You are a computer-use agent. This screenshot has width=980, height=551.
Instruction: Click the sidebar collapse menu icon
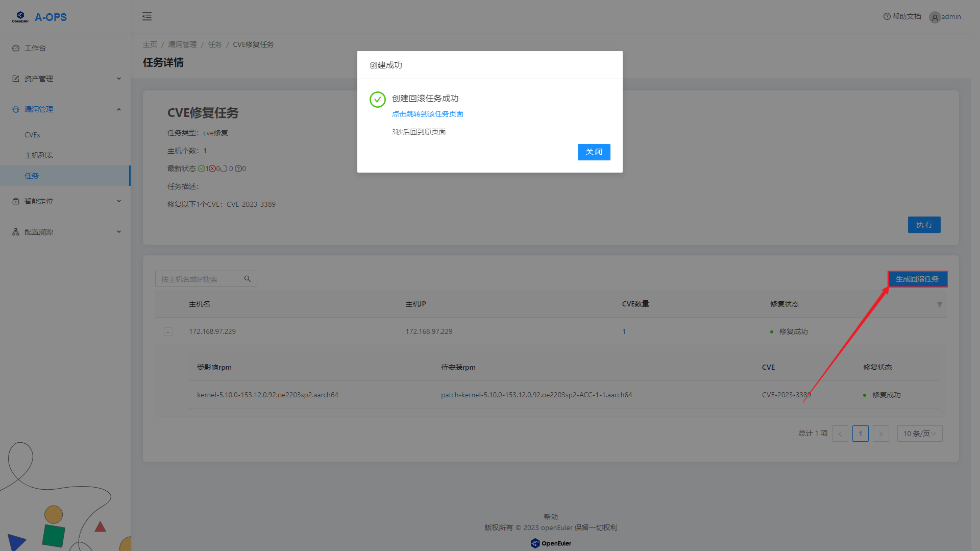click(147, 16)
